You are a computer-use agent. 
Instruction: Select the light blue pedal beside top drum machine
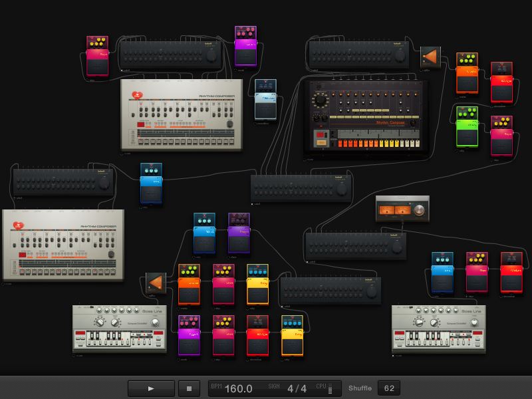[x=265, y=100]
